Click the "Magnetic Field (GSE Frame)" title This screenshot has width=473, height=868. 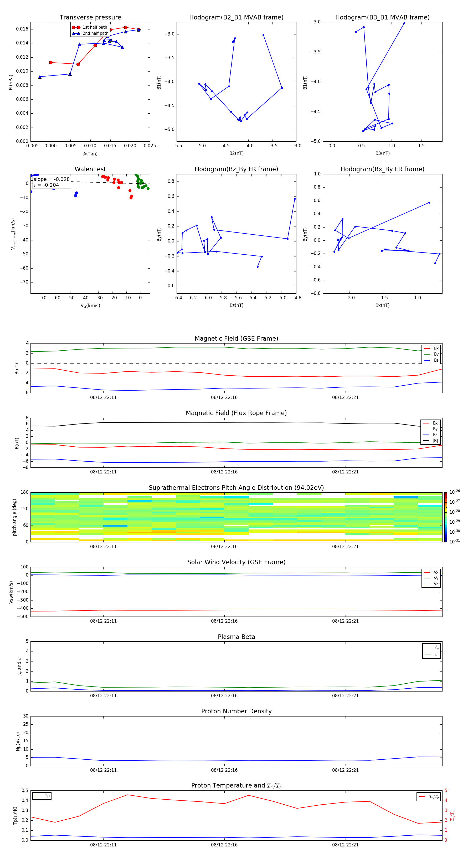[236, 339]
